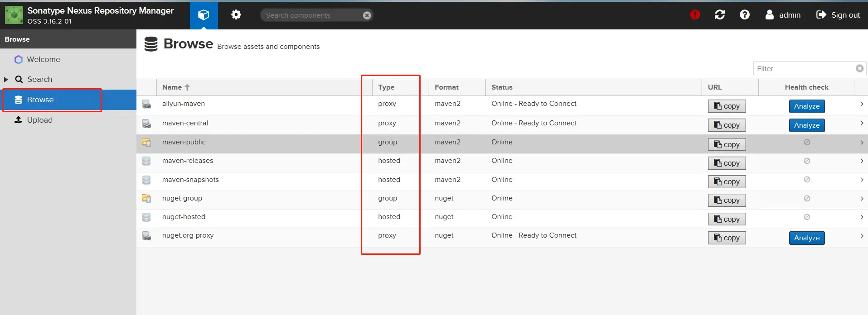Screen dimensions: 868x315
Task: Refresh the view with the refresh icon
Action: pyautogui.click(x=720, y=15)
